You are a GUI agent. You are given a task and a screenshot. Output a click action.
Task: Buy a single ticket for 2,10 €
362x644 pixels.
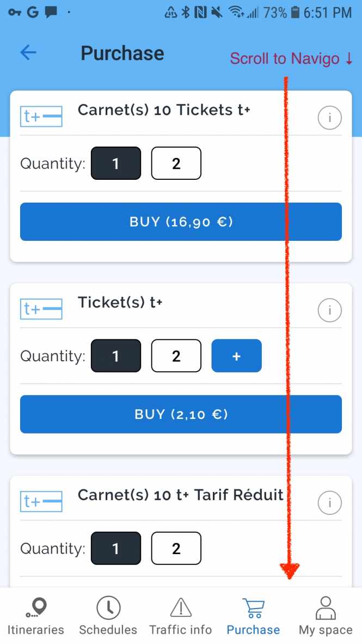[181, 414]
